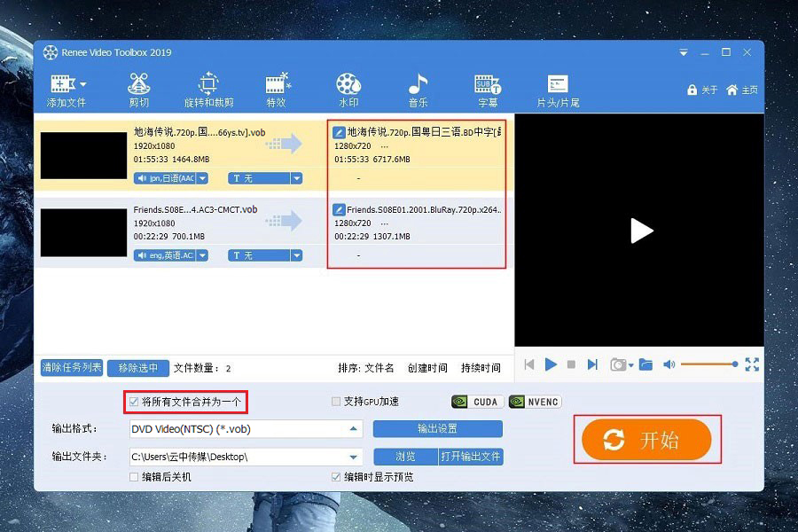
Task: Click the title bar dropdown menu arrow
Action: (x=684, y=52)
